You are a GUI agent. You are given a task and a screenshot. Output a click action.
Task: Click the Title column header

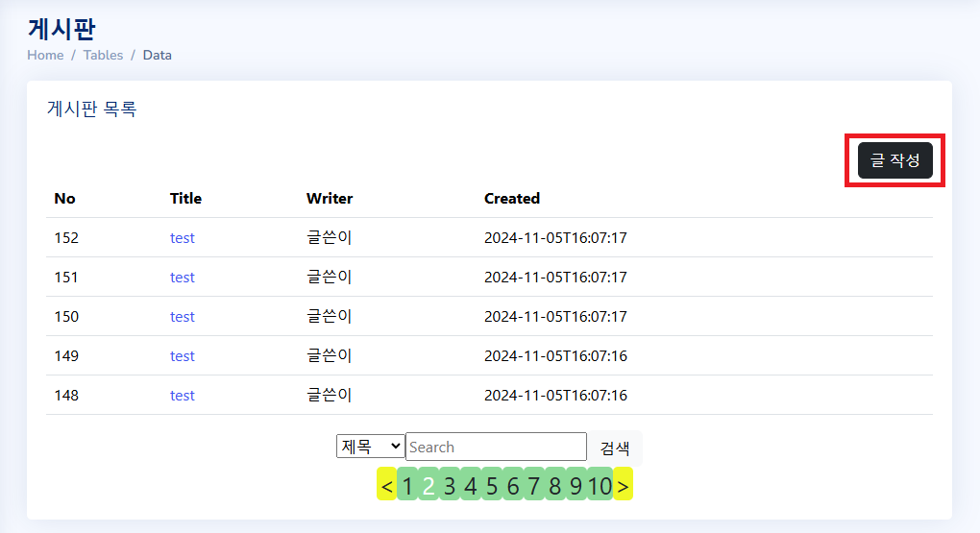[x=185, y=199]
